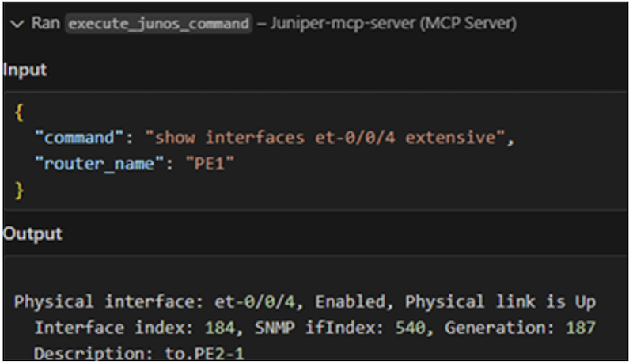Viewport: 633px width, 364px height.
Task: Click the closing curly brace in Input
Action: point(19,190)
